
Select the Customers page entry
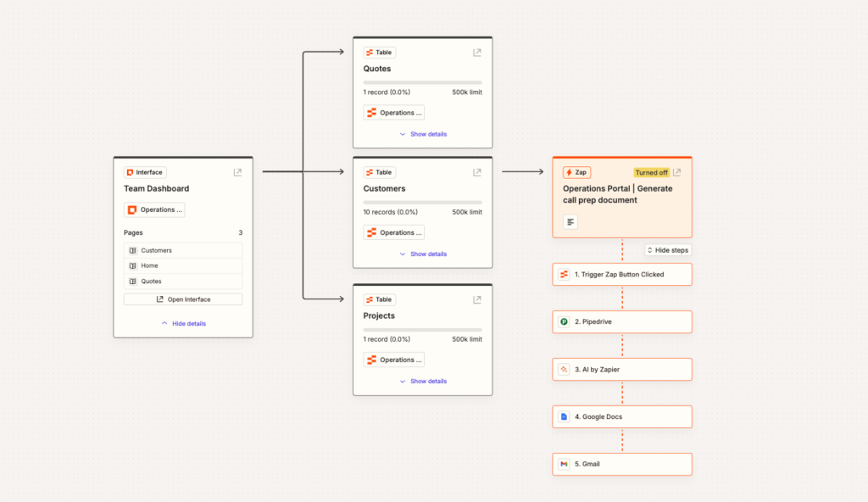183,248
